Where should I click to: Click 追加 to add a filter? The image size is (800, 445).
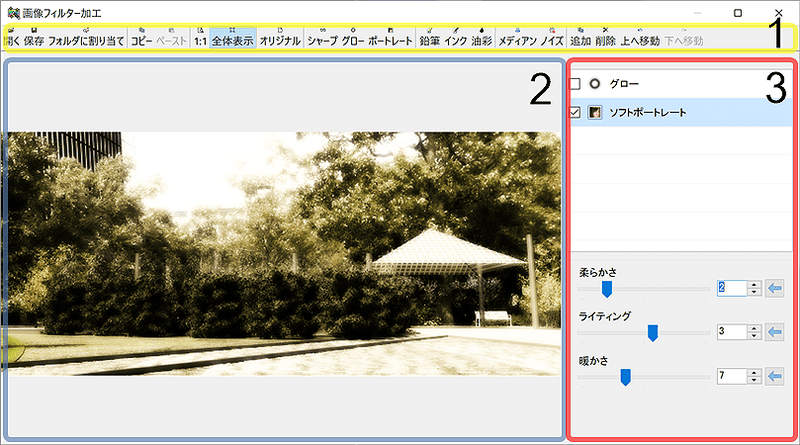(x=580, y=38)
